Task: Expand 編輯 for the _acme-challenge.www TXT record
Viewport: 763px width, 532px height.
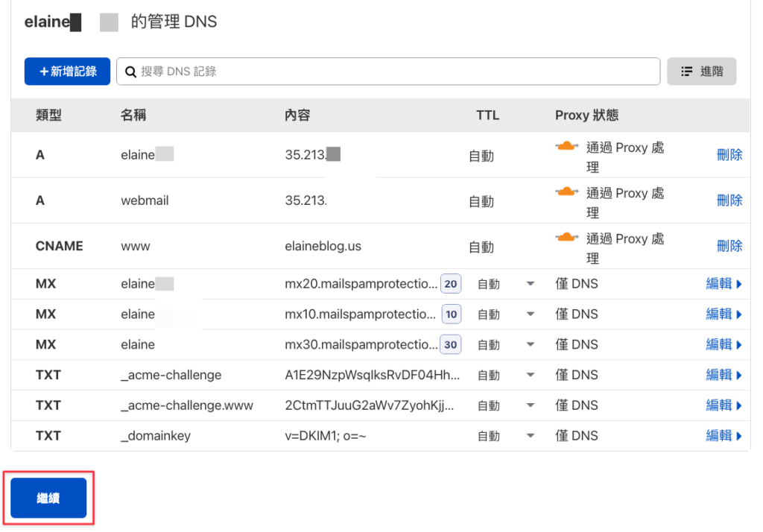Action: coord(724,405)
